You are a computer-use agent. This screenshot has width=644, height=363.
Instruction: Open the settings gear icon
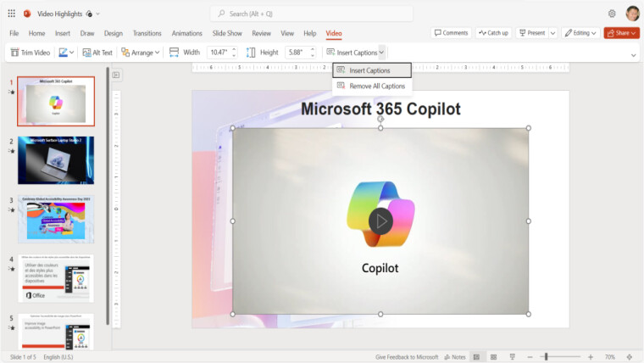[x=612, y=14]
